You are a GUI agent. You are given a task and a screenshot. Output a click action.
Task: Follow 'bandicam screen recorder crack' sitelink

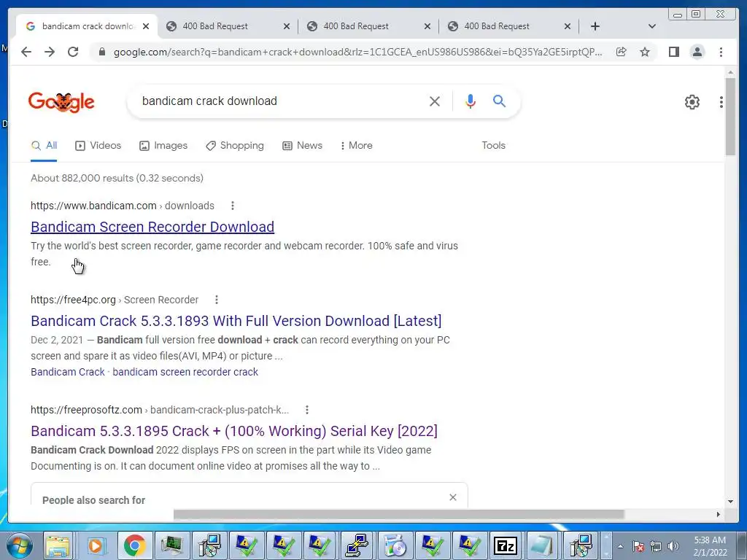[x=185, y=372]
